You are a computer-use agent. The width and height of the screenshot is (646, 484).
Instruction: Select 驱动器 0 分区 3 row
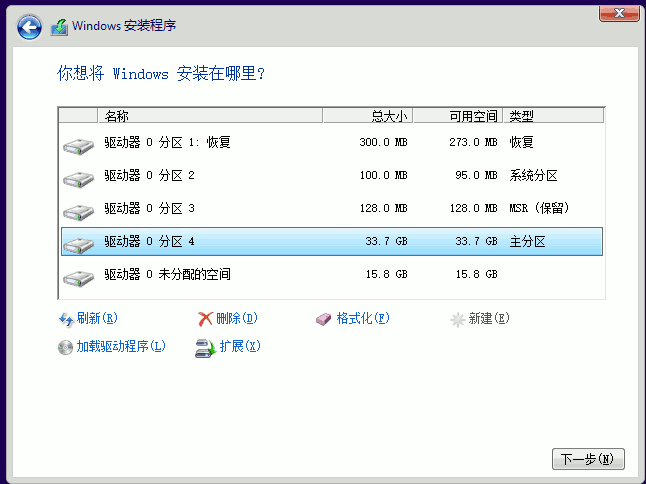tap(332, 208)
